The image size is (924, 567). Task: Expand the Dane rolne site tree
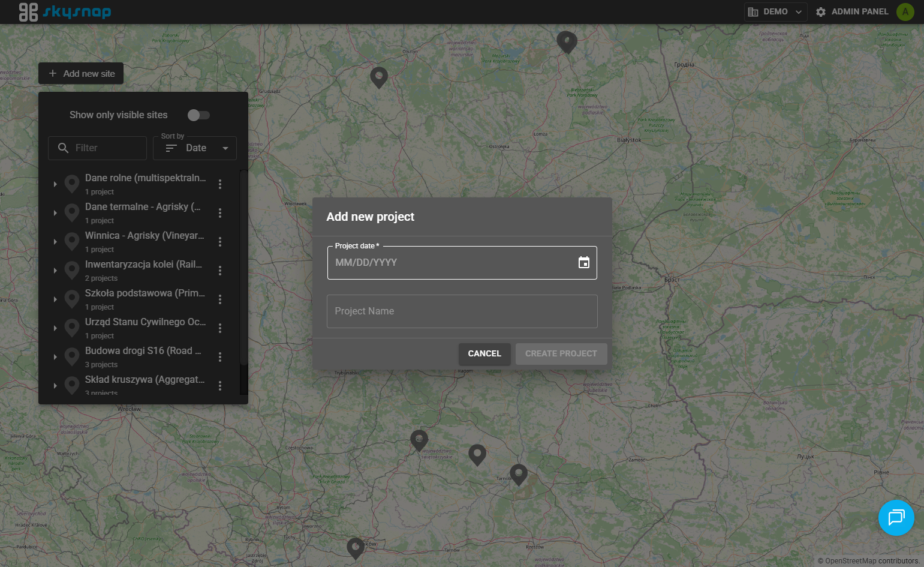point(55,184)
